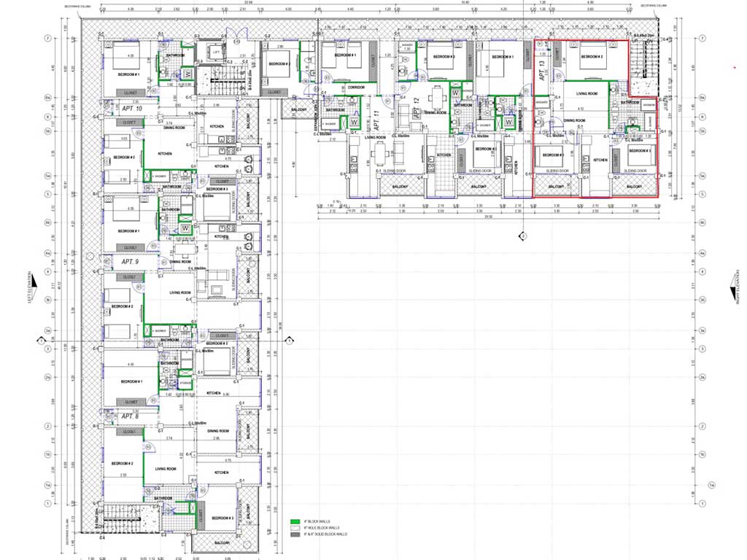Screen dimensions: 747x560
Task: Click the LEFT ELEVATION text
Action: point(31,290)
